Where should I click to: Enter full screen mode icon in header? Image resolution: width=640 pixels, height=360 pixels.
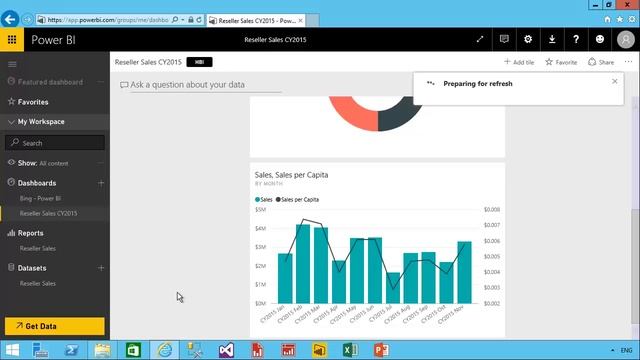(x=480, y=39)
